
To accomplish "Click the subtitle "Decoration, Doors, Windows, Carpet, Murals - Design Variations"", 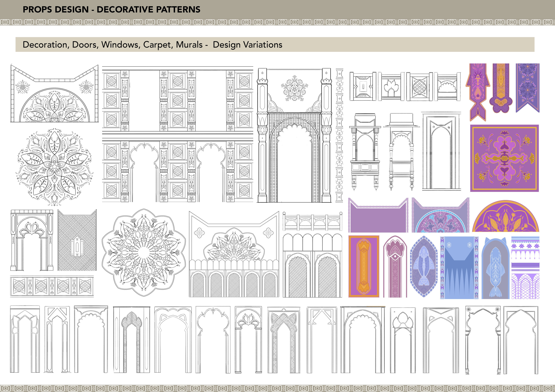I will pyautogui.click(x=152, y=45).
